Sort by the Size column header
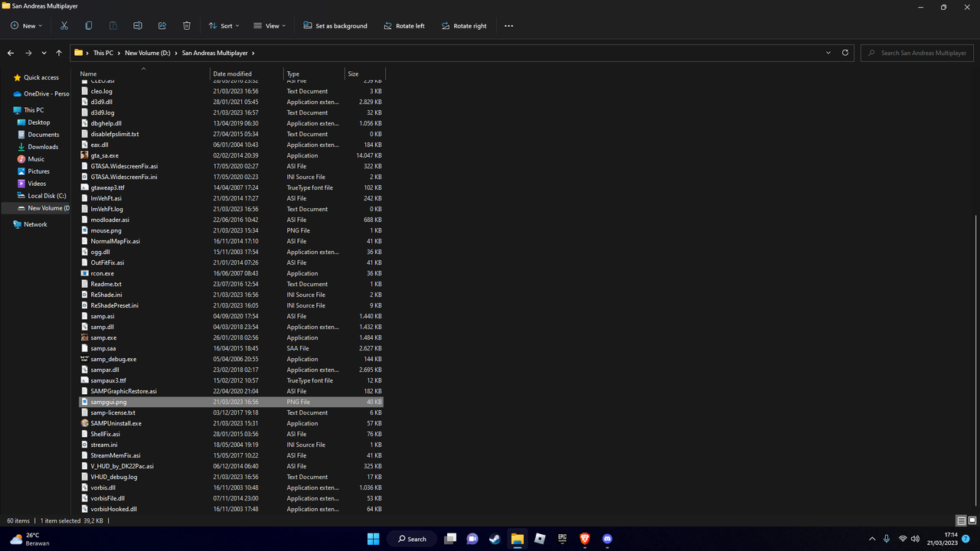The image size is (980, 551). coord(364,74)
